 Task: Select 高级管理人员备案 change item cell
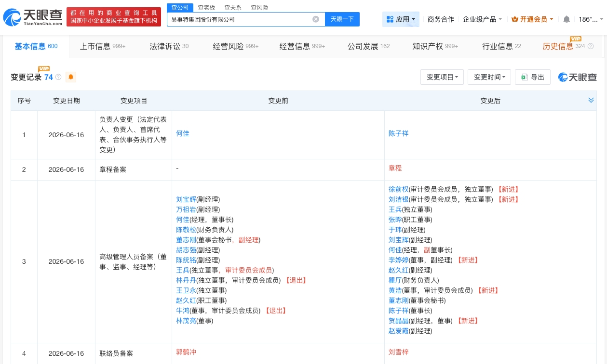click(134, 261)
